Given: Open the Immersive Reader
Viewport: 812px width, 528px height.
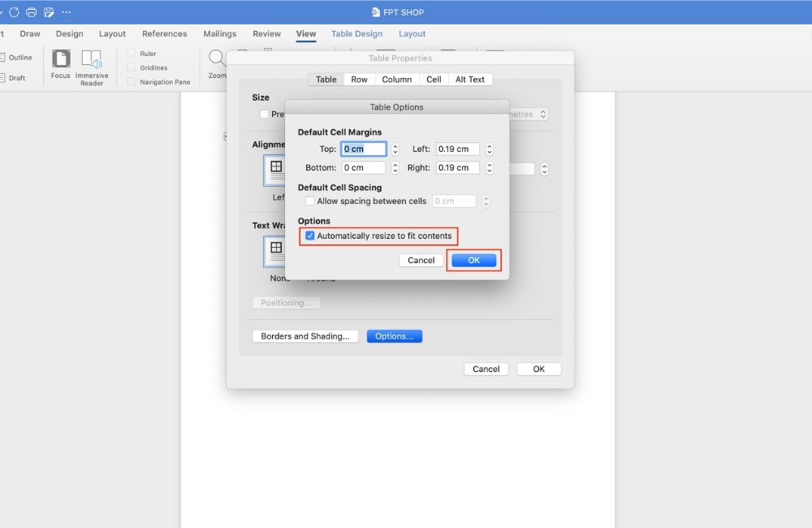Looking at the screenshot, I should pyautogui.click(x=92, y=60).
